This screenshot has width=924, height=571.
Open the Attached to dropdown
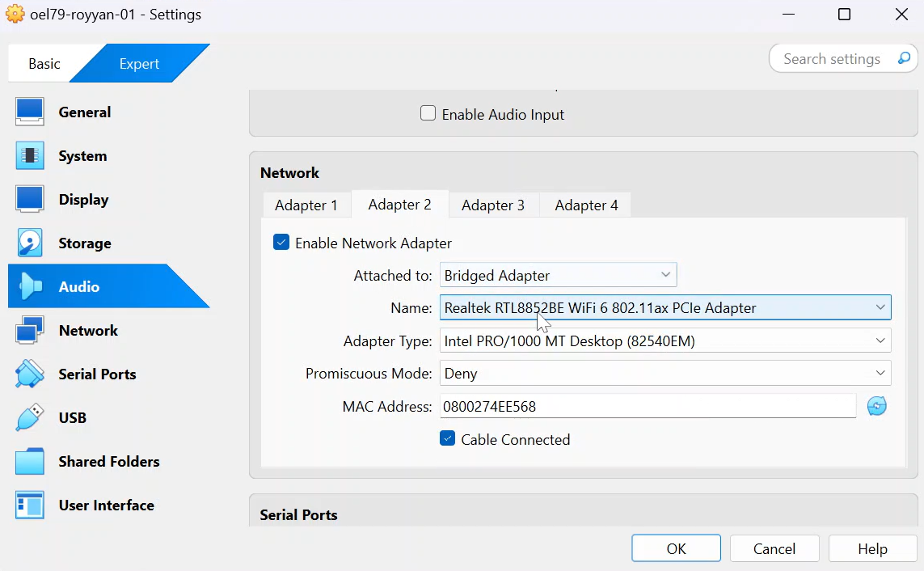pyautogui.click(x=558, y=276)
